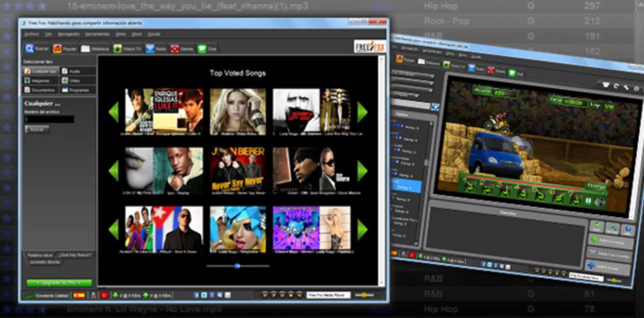Click the green upload arrow in status bar
This screenshot has width=644, height=318.
click(146, 295)
